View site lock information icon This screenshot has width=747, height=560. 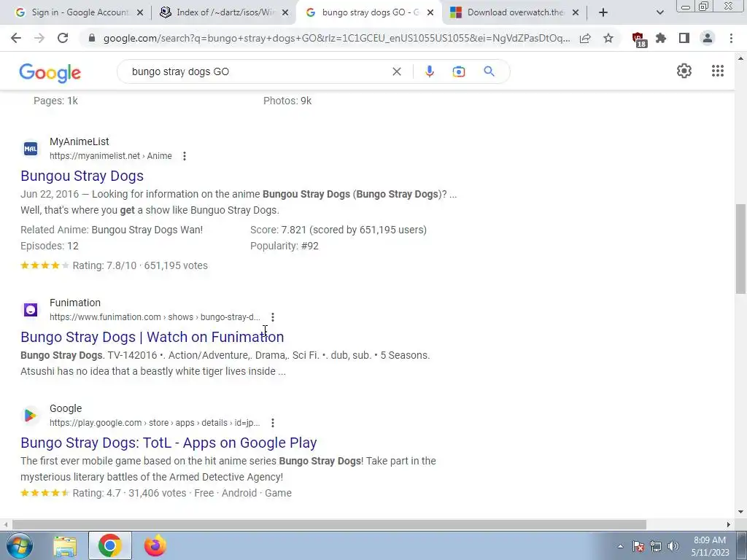(x=92, y=38)
